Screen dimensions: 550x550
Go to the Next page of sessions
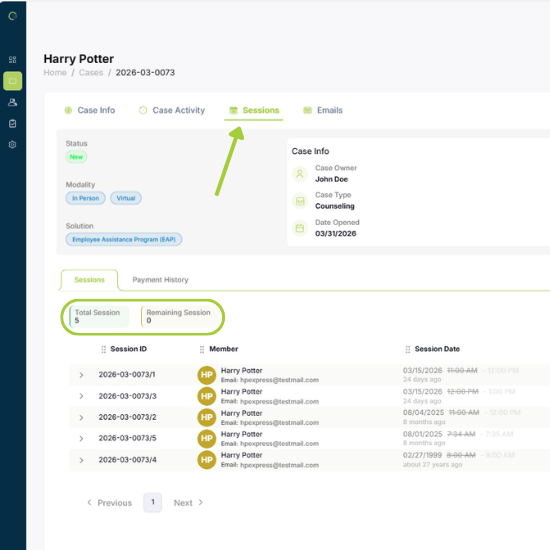pyautogui.click(x=188, y=503)
